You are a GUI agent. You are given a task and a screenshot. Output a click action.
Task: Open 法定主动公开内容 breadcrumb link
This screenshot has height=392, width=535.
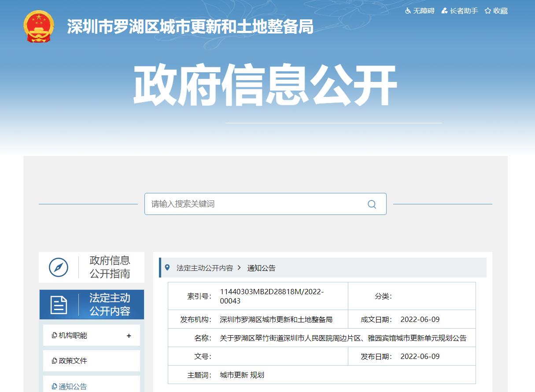click(204, 268)
